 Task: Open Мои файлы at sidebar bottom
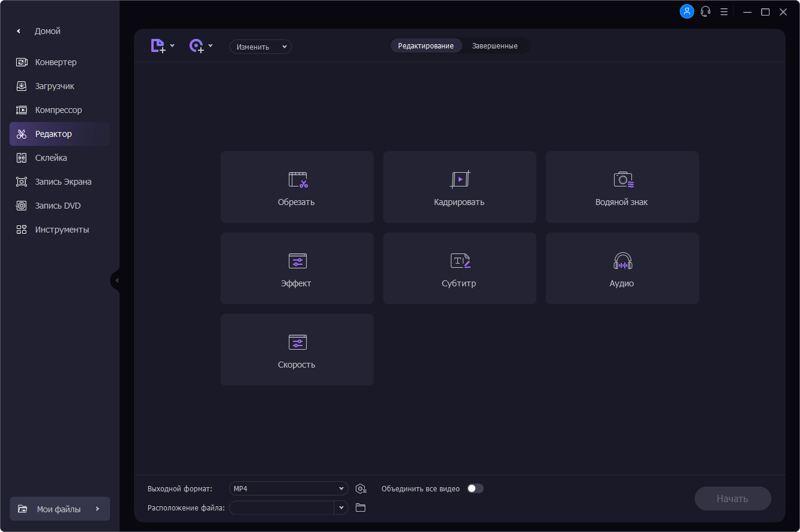(x=60, y=509)
